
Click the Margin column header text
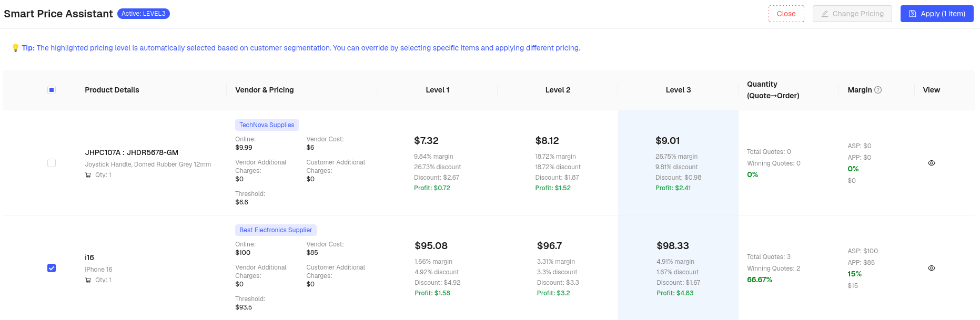point(860,90)
